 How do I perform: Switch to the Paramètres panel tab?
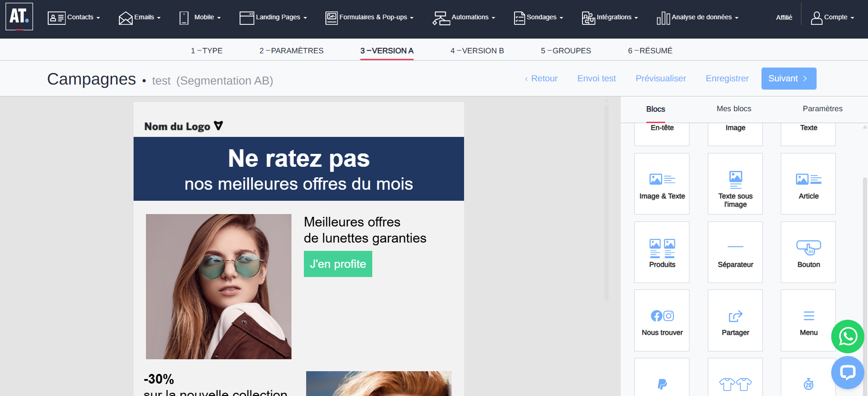pyautogui.click(x=823, y=109)
